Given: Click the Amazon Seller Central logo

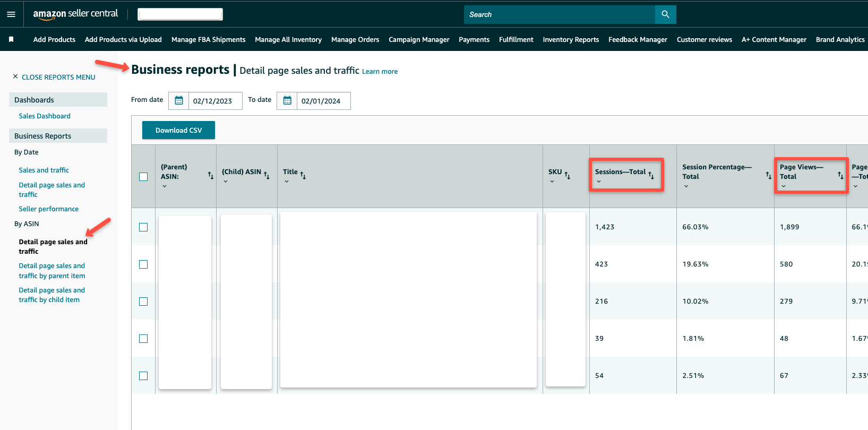Looking at the screenshot, I should click(75, 14).
